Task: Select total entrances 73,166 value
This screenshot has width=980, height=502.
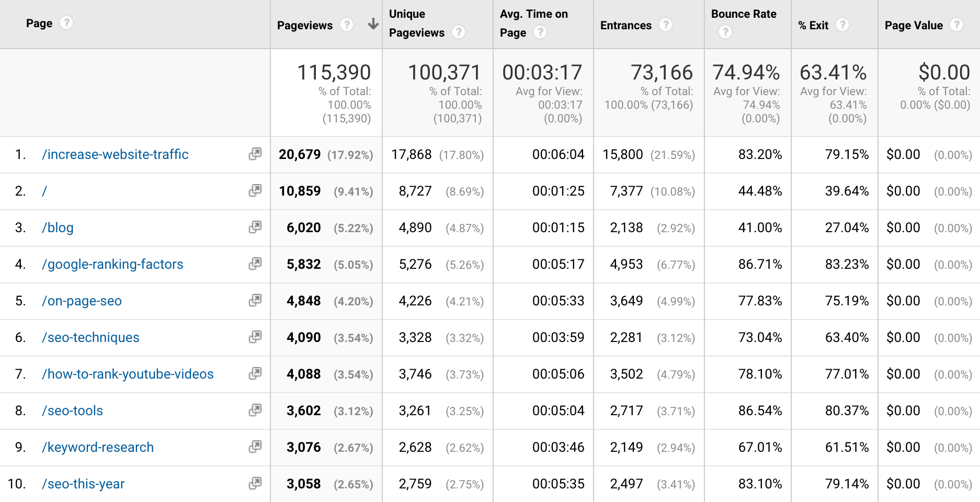Action: (662, 72)
